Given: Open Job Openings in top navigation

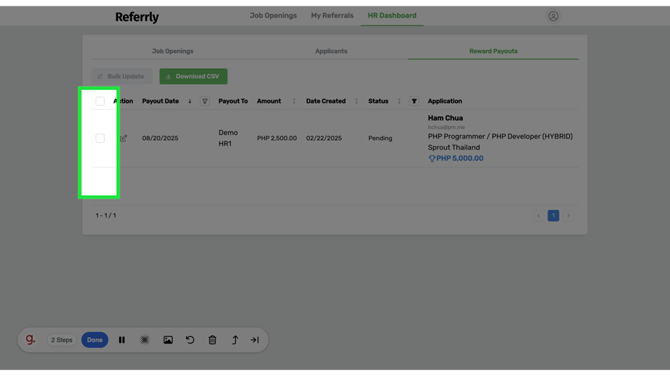Looking at the screenshot, I should [273, 15].
